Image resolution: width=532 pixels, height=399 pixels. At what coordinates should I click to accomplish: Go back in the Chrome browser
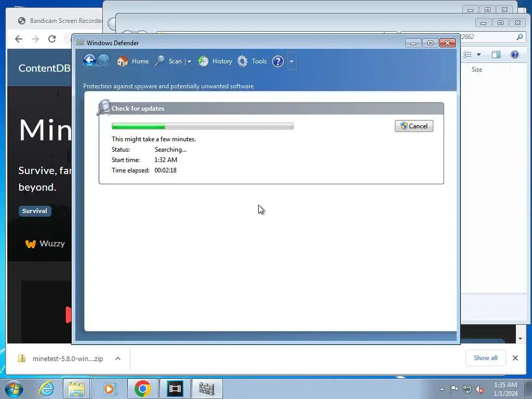tap(19, 39)
